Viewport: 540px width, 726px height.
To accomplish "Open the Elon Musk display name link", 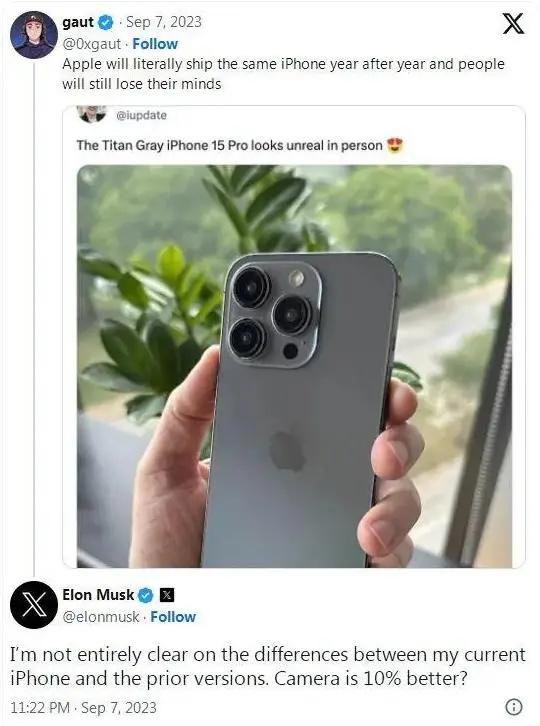I will point(98,595).
